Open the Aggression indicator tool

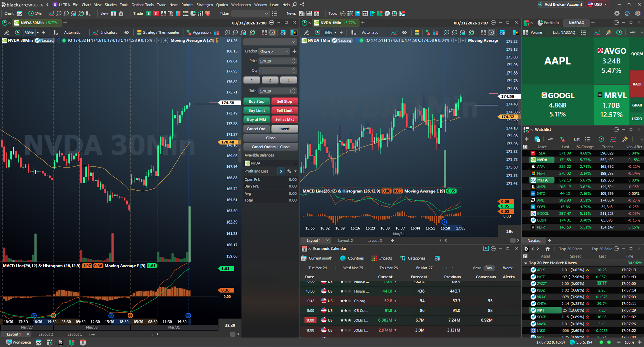coord(198,33)
